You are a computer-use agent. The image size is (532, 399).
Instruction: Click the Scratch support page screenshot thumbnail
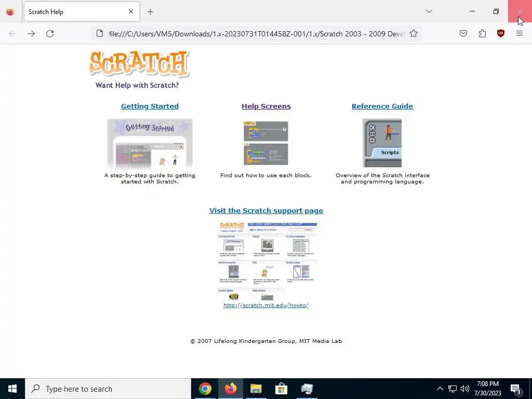(267, 261)
